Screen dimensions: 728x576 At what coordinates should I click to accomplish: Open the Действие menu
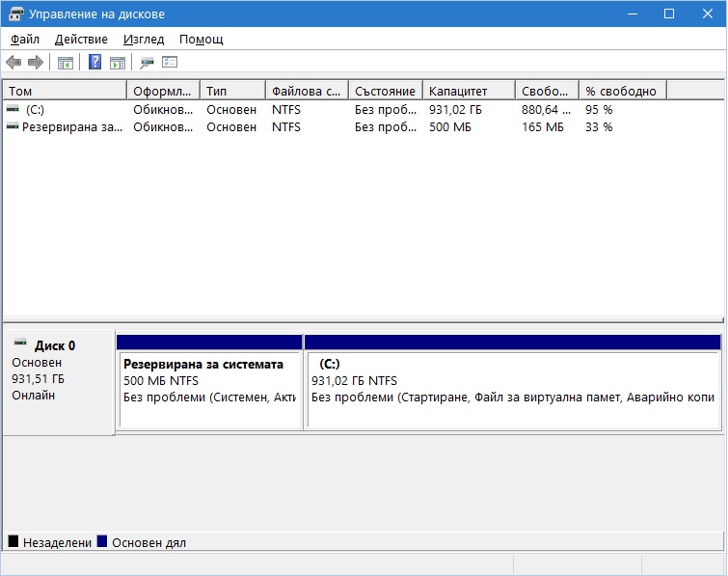[x=81, y=40]
